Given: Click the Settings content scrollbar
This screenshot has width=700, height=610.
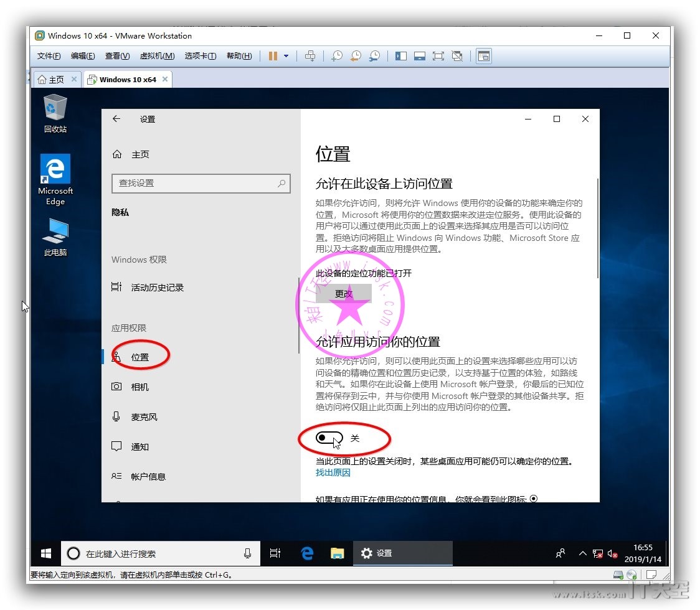Looking at the screenshot, I should click(x=597, y=228).
